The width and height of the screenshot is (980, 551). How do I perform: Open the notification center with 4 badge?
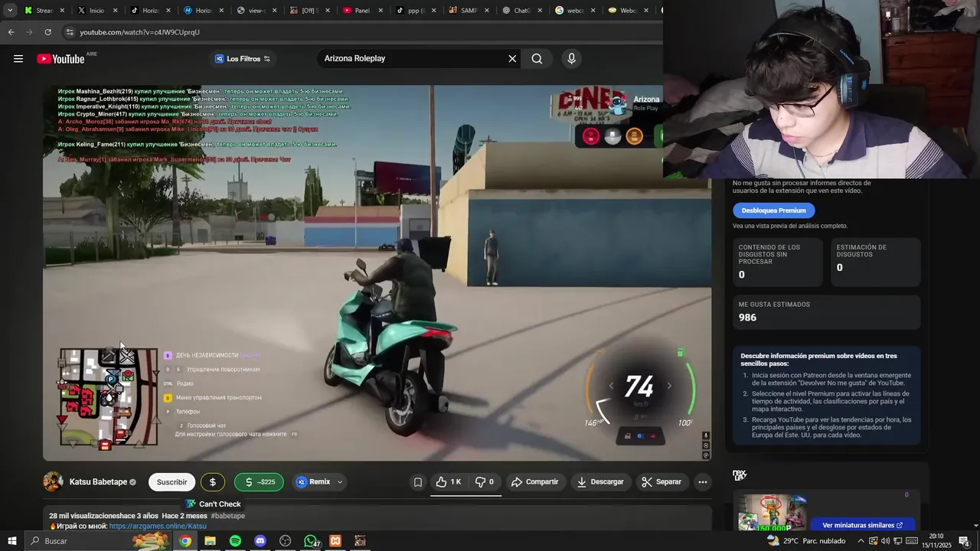tap(964, 541)
